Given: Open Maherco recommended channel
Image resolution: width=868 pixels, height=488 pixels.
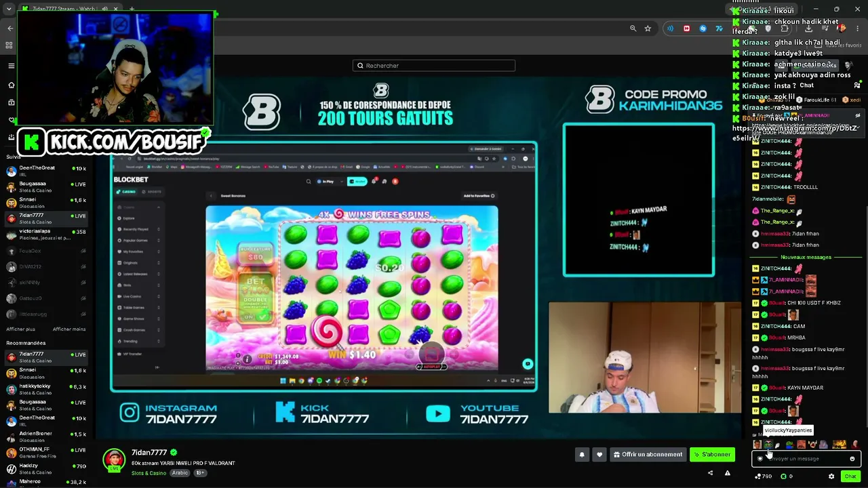Looking at the screenshot, I should pos(46,483).
